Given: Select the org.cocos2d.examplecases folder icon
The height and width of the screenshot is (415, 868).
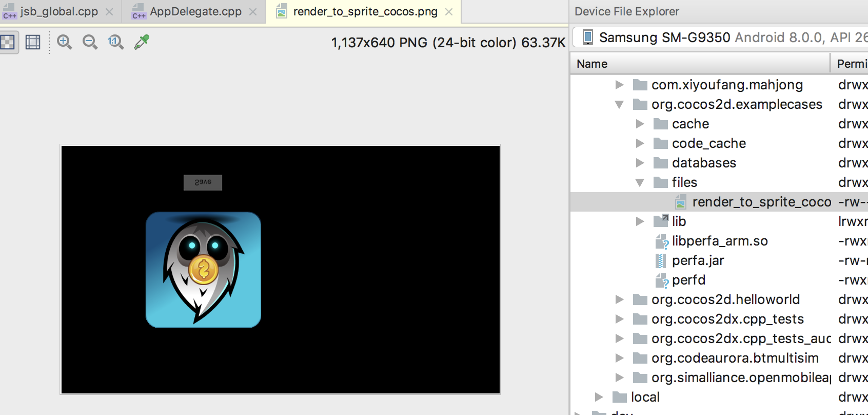Looking at the screenshot, I should [640, 104].
